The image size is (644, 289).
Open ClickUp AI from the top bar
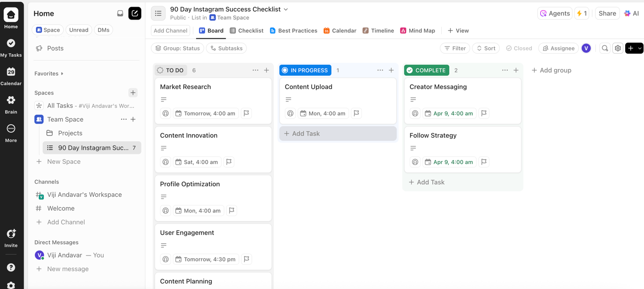click(632, 13)
